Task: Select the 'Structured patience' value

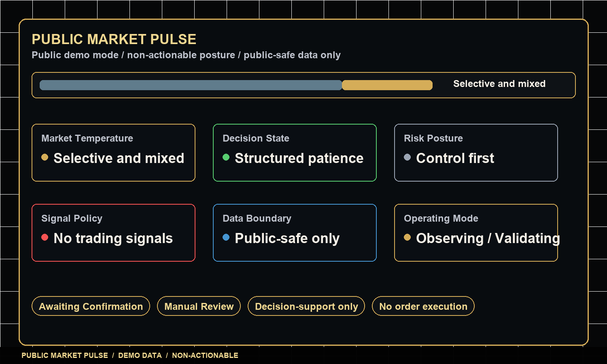Action: (299, 158)
